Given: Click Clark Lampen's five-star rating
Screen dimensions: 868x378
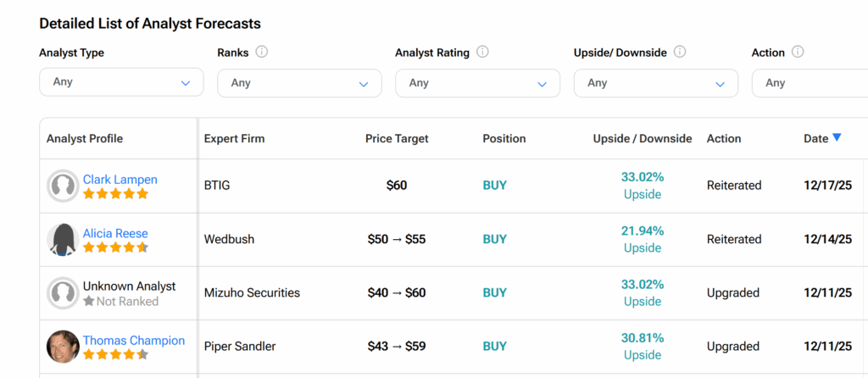Looking at the screenshot, I should 115,194.
